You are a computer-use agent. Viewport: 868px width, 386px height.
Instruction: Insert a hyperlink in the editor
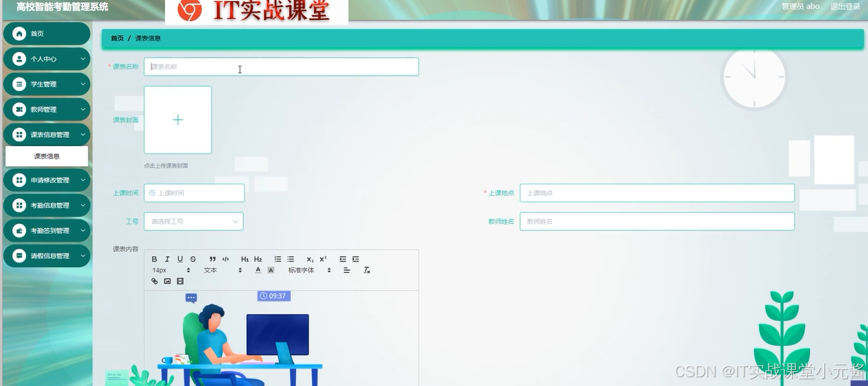154,281
